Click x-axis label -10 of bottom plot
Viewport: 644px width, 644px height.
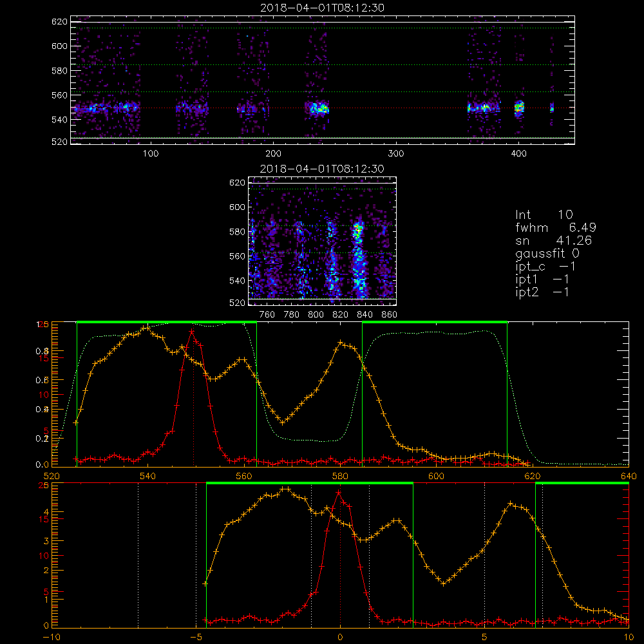coord(52,637)
